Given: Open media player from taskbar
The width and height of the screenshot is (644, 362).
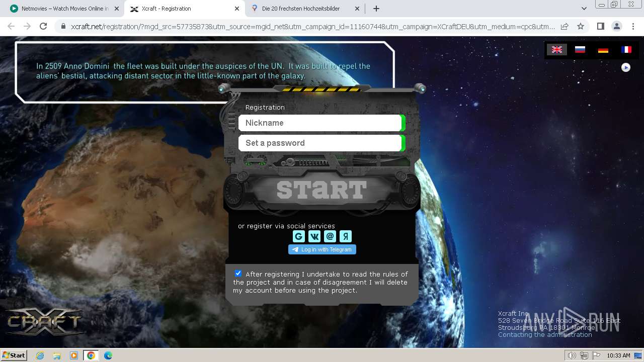Looking at the screenshot, I should pyautogui.click(x=74, y=355).
